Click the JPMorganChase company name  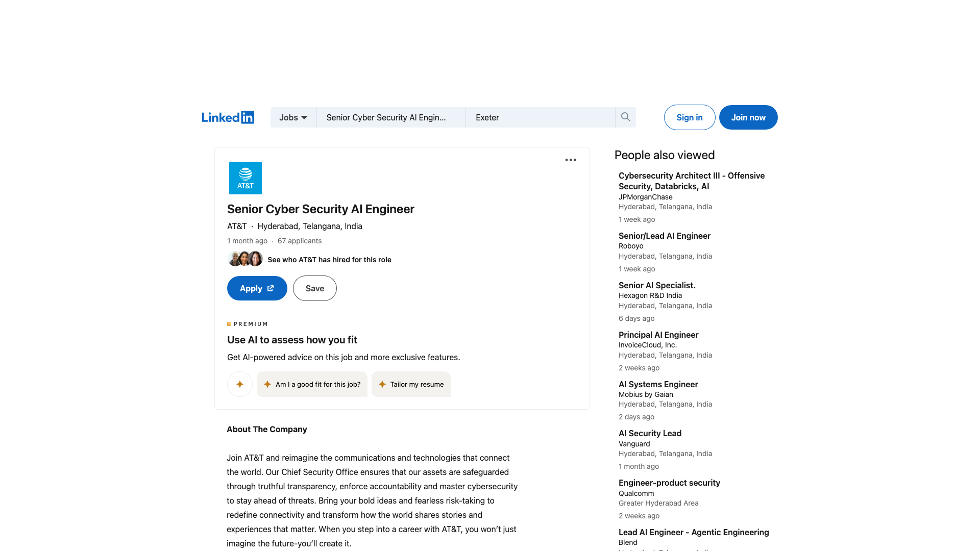pyautogui.click(x=646, y=197)
